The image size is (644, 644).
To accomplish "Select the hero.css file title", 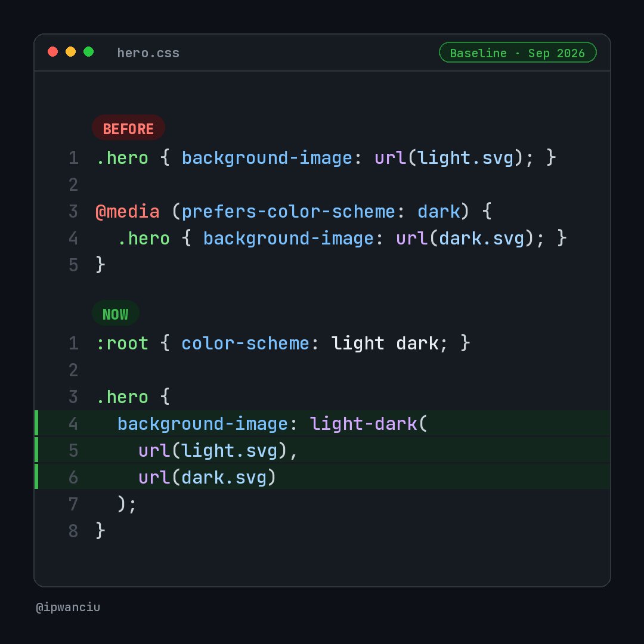I will click(x=148, y=53).
